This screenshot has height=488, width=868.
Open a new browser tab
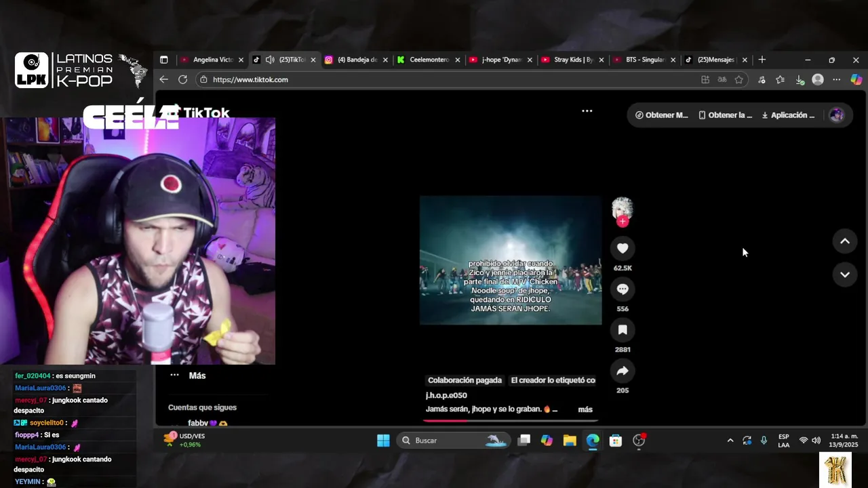coord(762,60)
